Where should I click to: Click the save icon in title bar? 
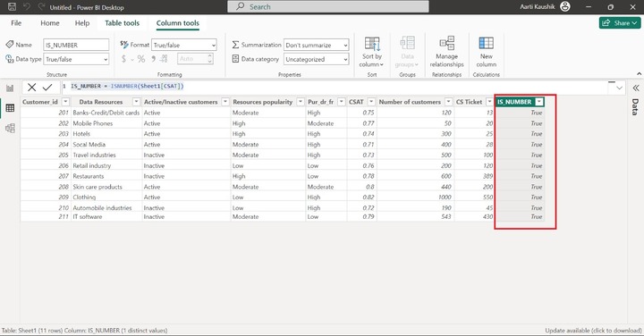12,6
